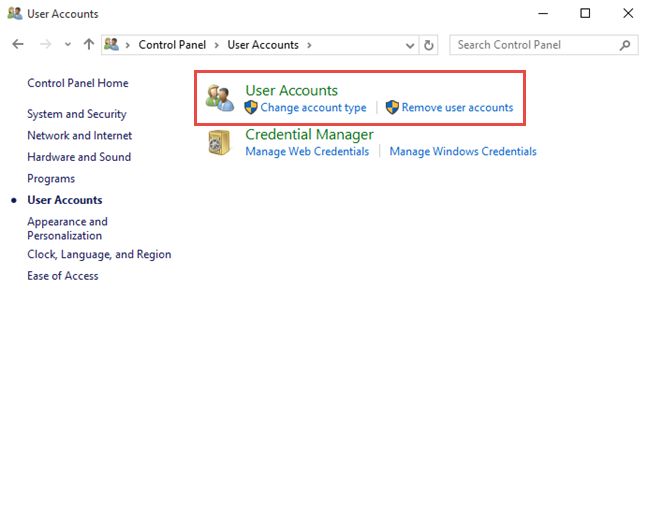Screen dimensions: 648x506
Task: Click the two-people User Accounts icon
Action: [220, 98]
